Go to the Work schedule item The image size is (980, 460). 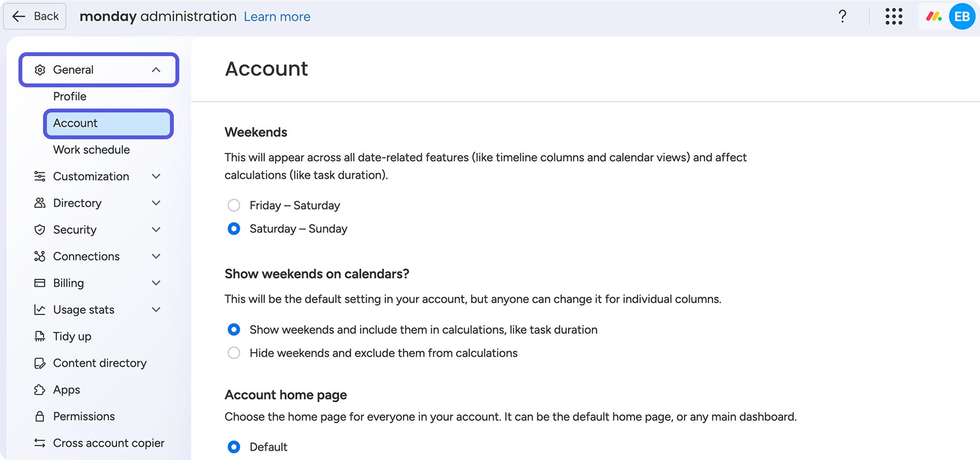coord(91,150)
